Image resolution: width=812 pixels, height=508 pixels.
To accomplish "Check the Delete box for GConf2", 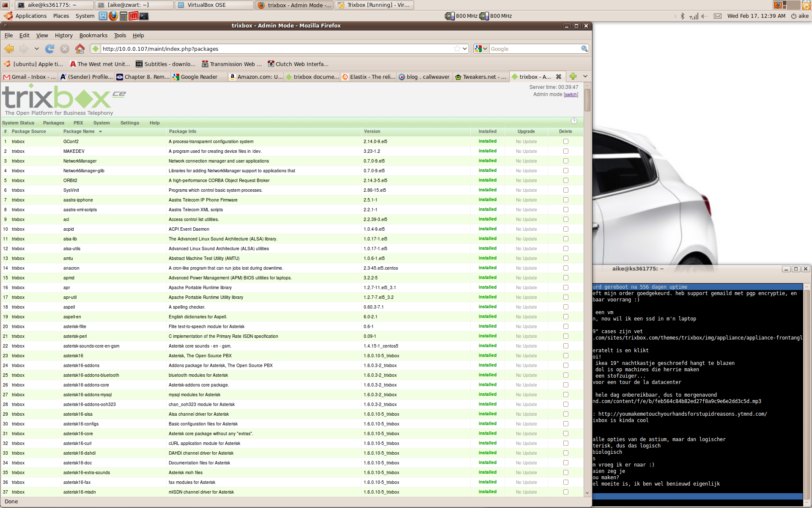I will tap(565, 141).
